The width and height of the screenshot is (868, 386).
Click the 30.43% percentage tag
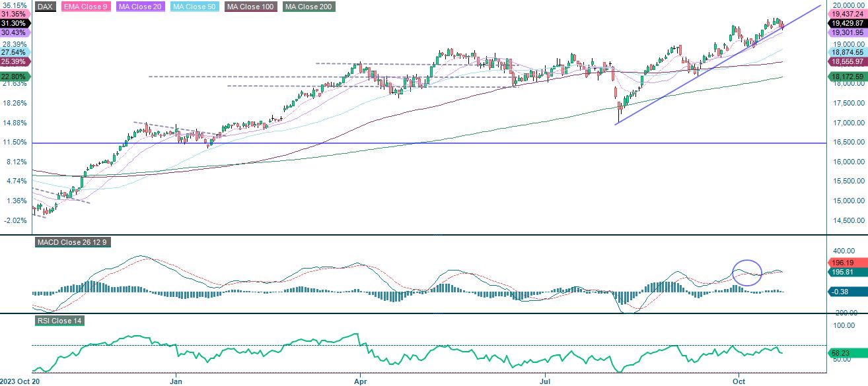[x=15, y=32]
